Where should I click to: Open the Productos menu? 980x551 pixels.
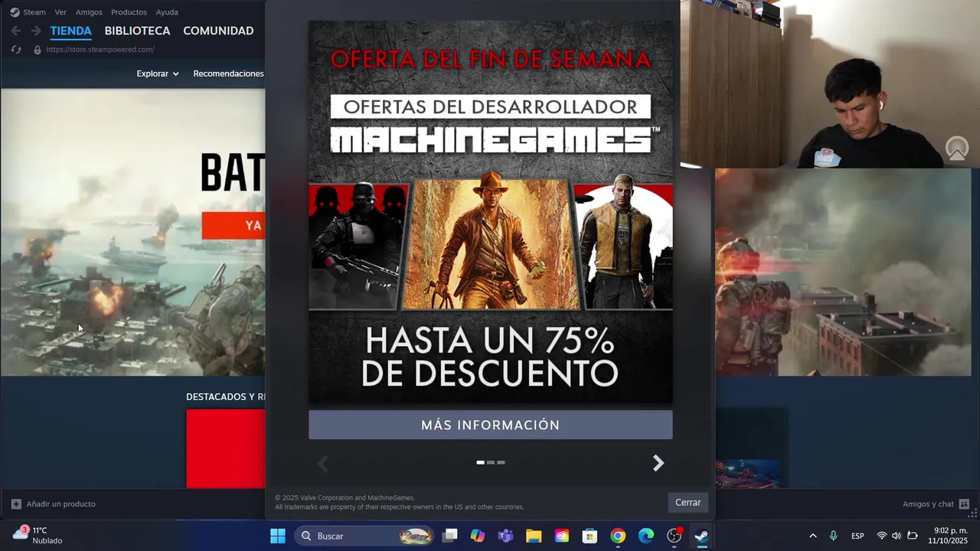tap(129, 12)
